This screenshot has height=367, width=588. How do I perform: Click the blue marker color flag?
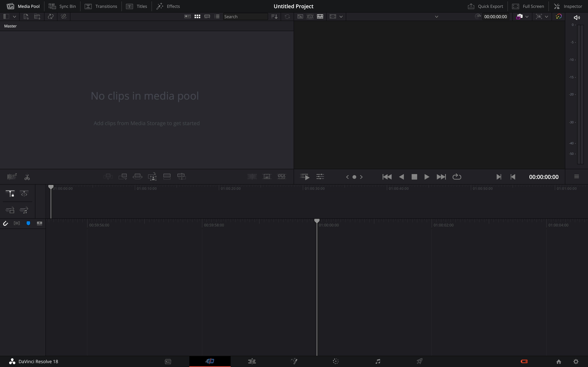(x=28, y=223)
